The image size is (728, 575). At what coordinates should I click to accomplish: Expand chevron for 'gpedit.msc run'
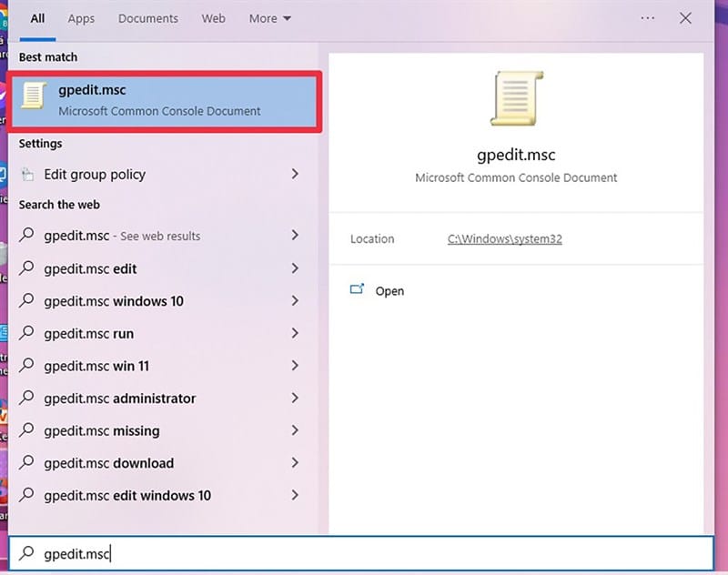(295, 333)
